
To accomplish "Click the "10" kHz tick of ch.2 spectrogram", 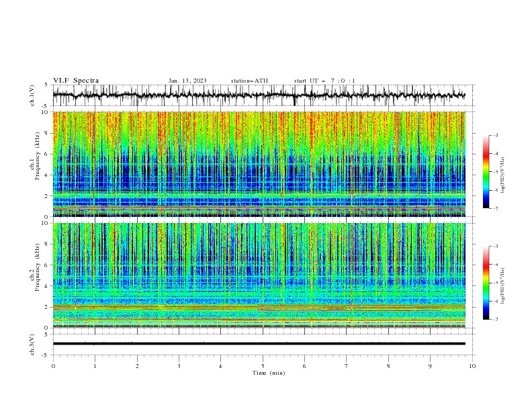I will pyautogui.click(x=45, y=223).
